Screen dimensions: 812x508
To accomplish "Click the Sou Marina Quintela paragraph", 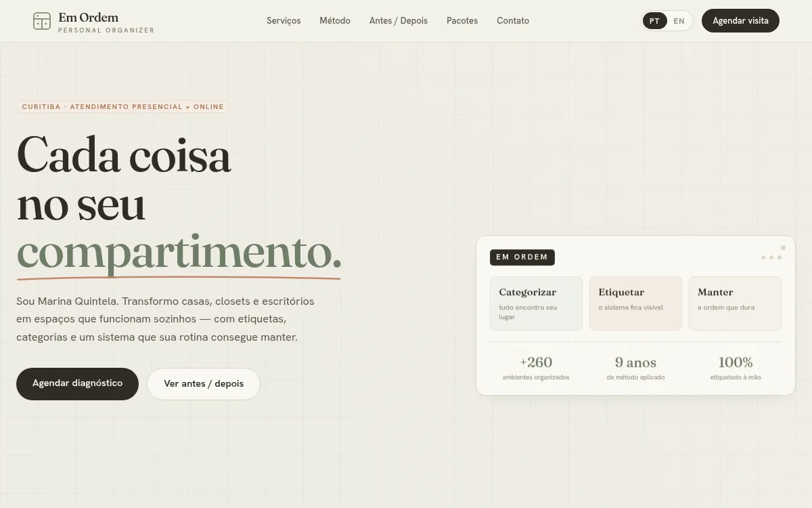I will [x=165, y=319].
